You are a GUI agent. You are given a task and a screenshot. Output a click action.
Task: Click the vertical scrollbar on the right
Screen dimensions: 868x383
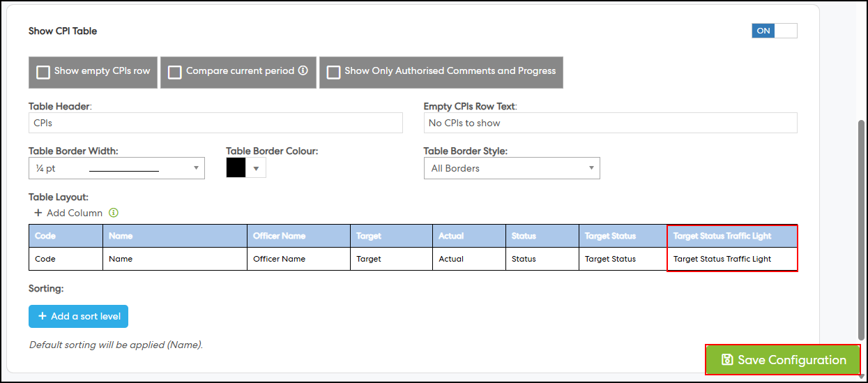pos(861,230)
